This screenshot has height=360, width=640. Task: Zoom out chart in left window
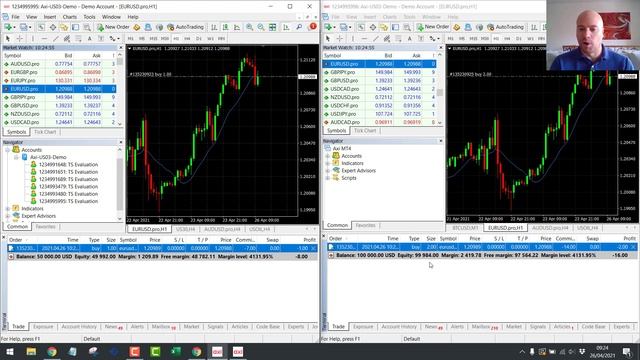coord(261,27)
